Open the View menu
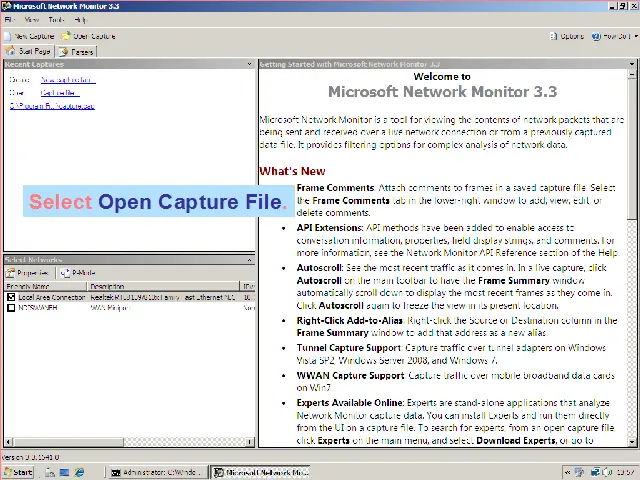The image size is (640, 480). (32, 20)
